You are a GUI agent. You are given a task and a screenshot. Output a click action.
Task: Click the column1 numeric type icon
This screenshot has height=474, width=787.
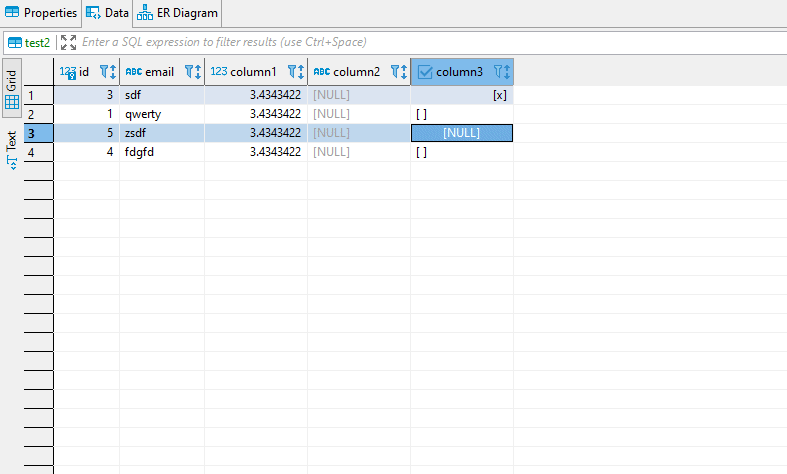click(219, 71)
